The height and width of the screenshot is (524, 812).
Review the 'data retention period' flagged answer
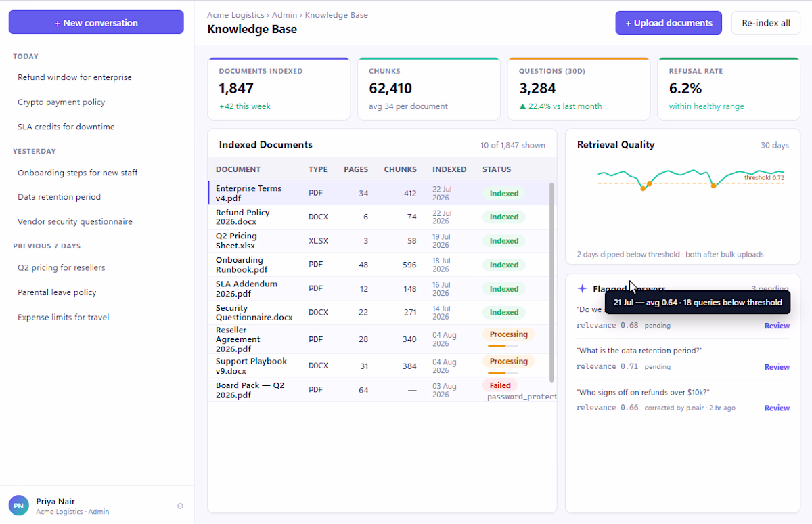[x=777, y=367]
